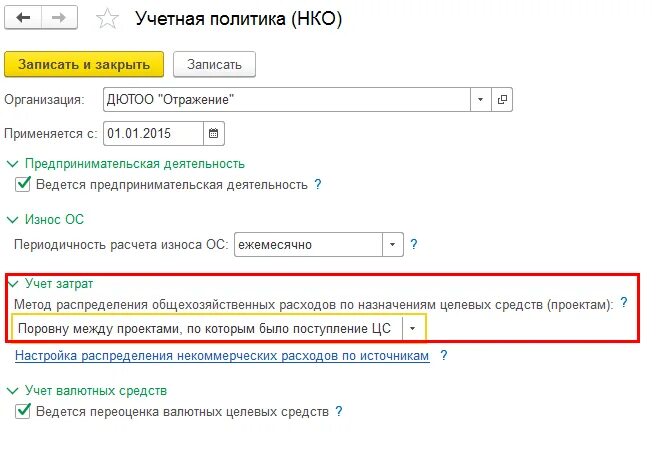Screen dimensions: 658x463
Task: Open the Поровну между проектами dropdown arrow
Action: (x=413, y=328)
